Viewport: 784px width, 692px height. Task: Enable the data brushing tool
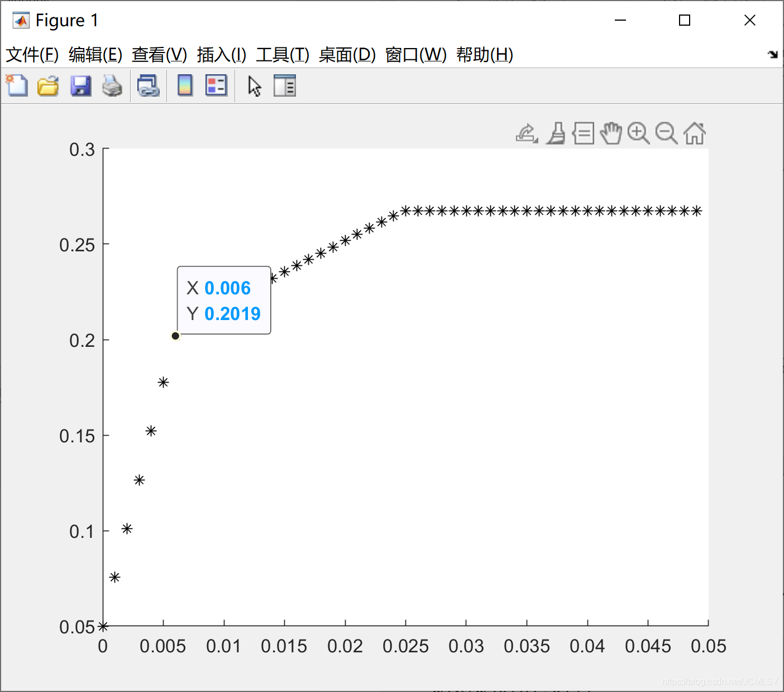tap(556, 133)
